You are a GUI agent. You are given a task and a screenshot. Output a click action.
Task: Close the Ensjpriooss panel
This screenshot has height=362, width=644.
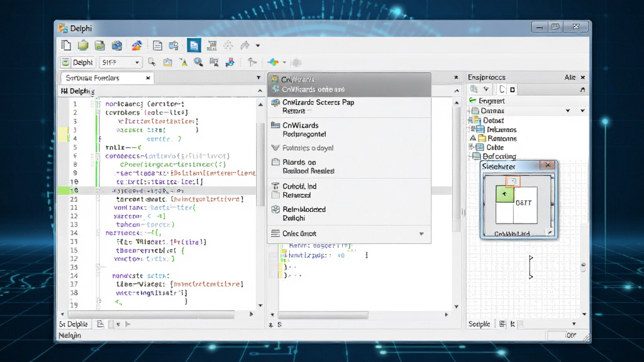point(582,77)
